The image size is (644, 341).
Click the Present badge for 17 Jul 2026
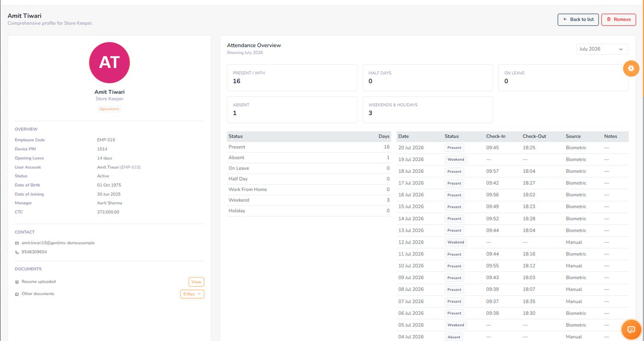pyautogui.click(x=454, y=183)
